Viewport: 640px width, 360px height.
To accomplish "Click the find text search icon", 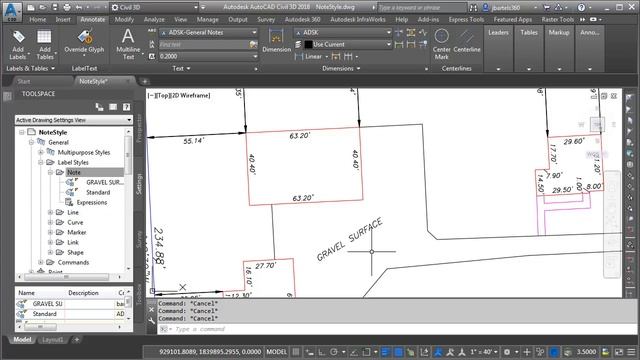I will pyautogui.click(x=253, y=44).
